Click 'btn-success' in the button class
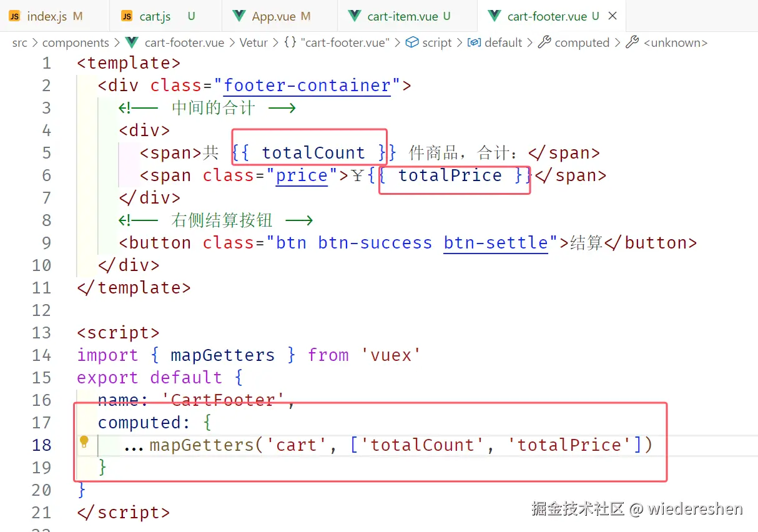Viewport: 758px width, 532px height. click(x=375, y=243)
